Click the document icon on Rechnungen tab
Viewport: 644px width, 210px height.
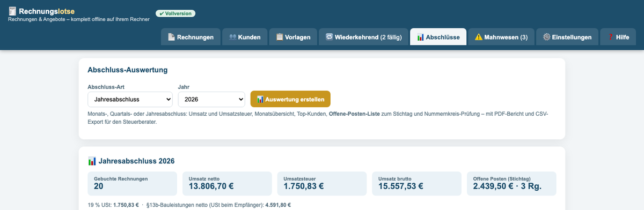coord(171,37)
